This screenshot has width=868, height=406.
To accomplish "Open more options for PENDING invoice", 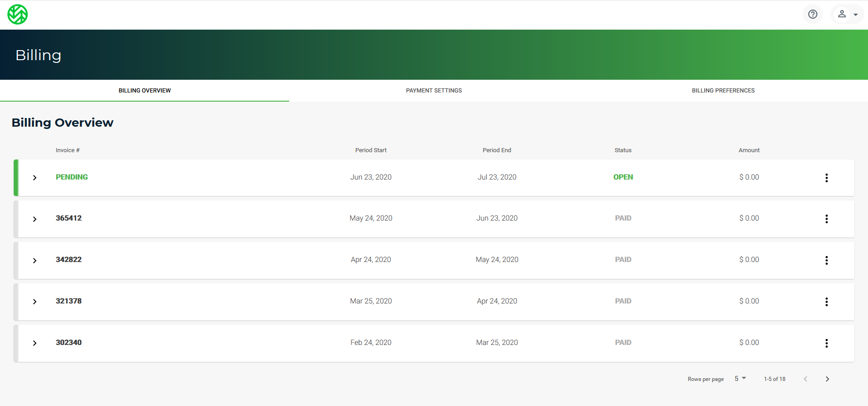I will (x=826, y=178).
